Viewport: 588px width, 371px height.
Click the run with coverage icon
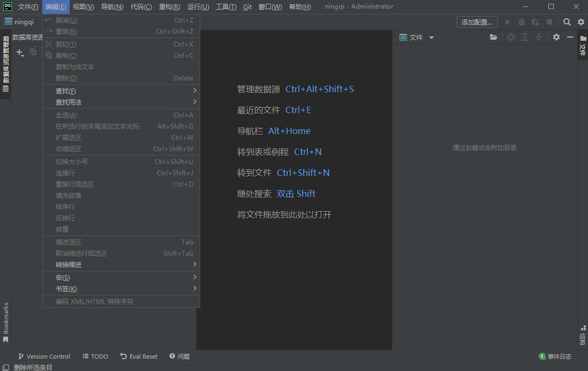click(536, 22)
